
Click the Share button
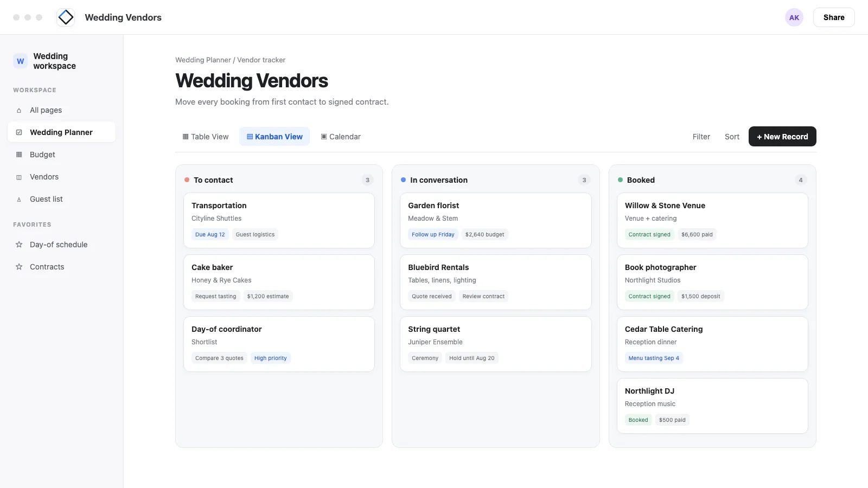coord(834,17)
